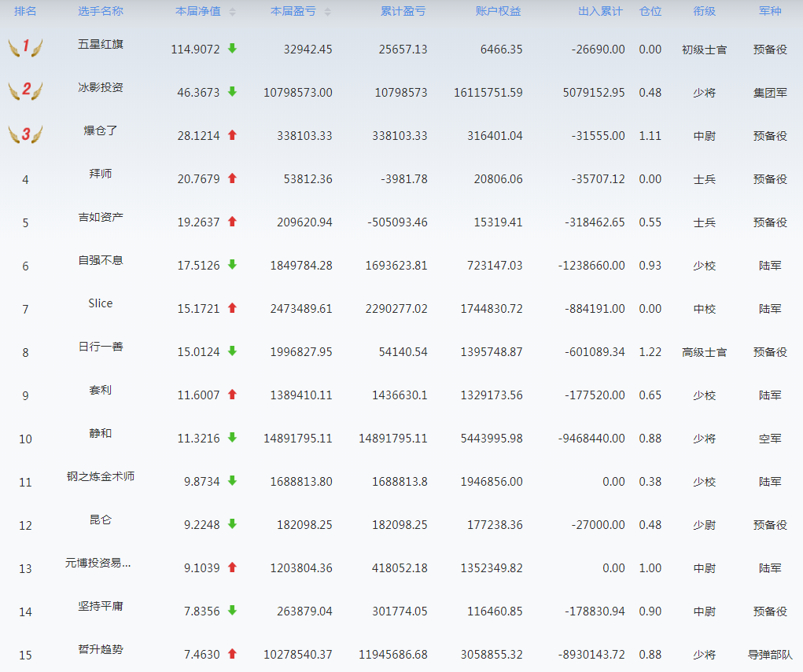Click red up arrow in 元博投资易 row

click(x=232, y=567)
